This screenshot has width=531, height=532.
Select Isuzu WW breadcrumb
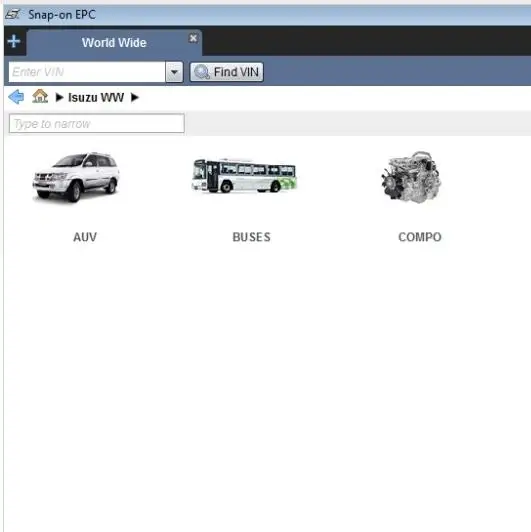tap(96, 98)
